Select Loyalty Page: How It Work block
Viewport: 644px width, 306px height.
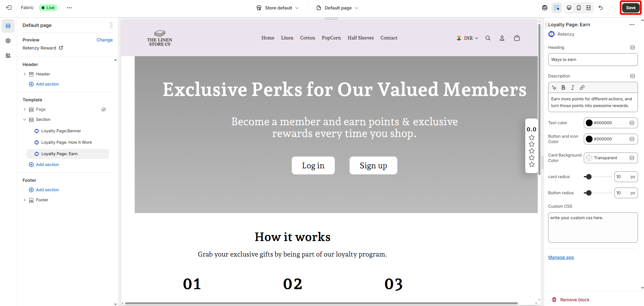pyautogui.click(x=66, y=142)
